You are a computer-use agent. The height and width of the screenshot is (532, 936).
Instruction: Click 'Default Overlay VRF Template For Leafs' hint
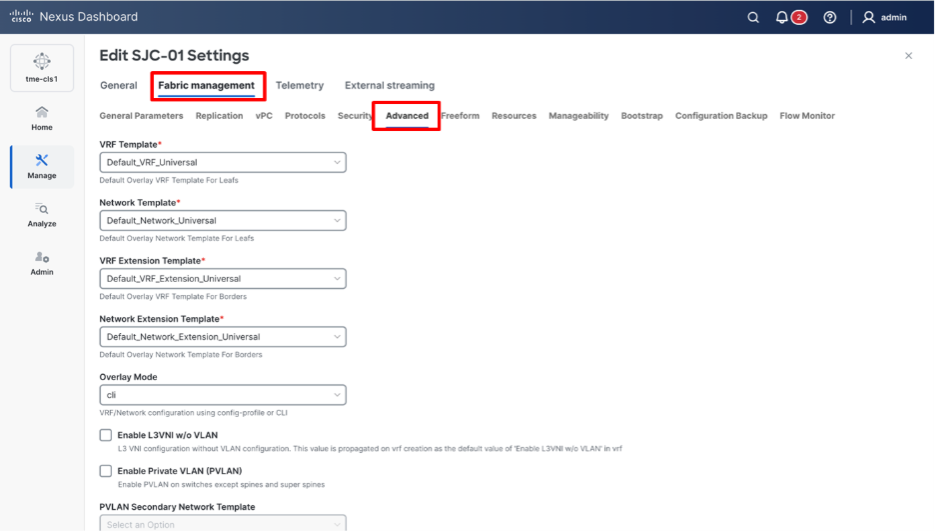coord(169,180)
